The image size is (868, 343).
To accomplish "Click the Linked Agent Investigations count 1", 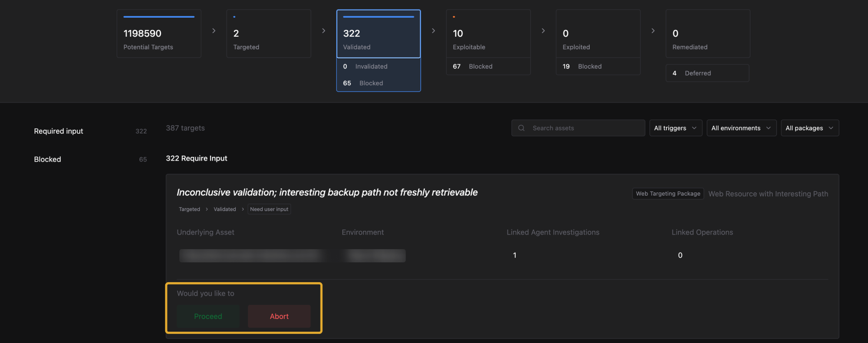I will click(x=514, y=255).
